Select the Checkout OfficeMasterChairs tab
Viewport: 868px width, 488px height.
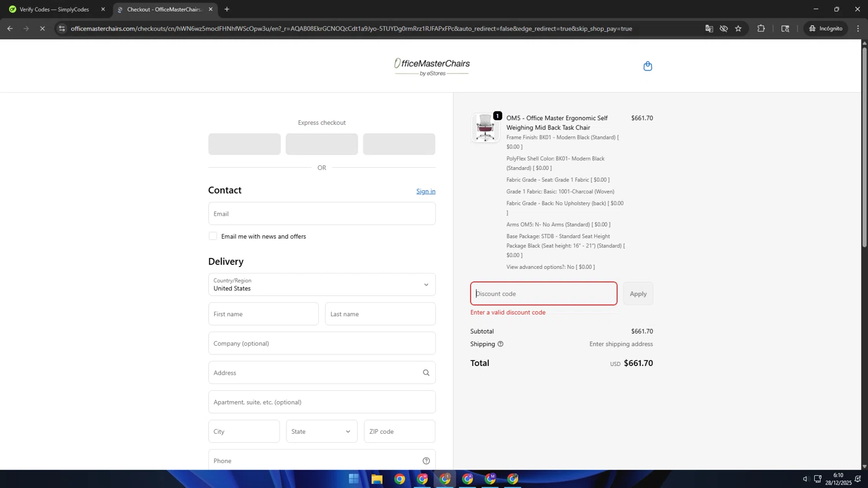pyautogui.click(x=164, y=9)
